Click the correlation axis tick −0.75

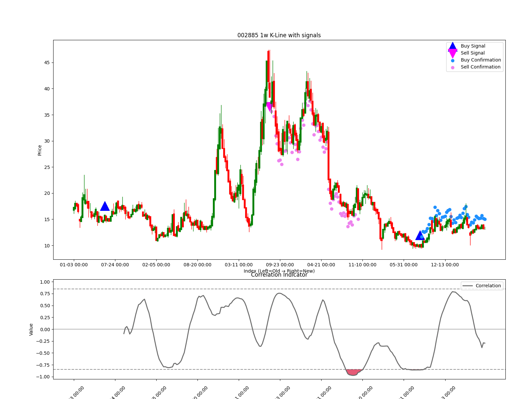(43, 365)
